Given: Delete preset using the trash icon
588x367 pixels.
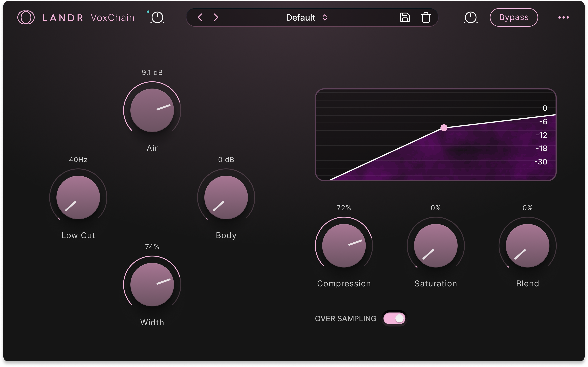Looking at the screenshot, I should (426, 17).
